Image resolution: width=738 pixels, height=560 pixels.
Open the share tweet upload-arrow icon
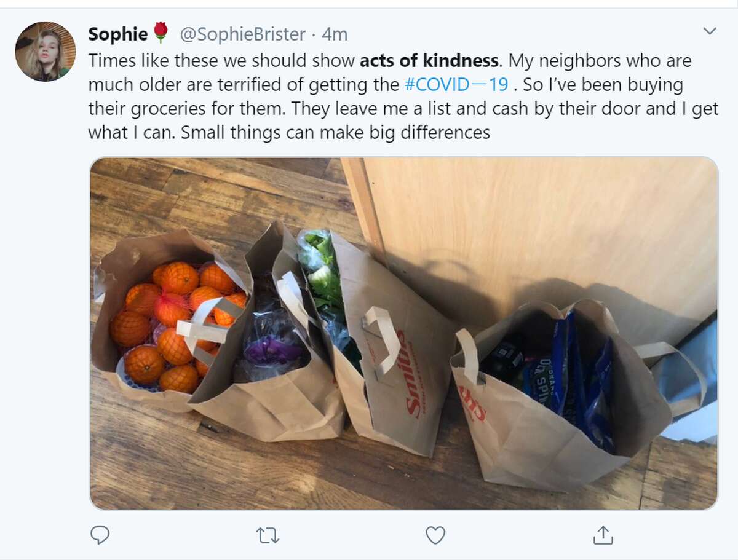(x=603, y=535)
